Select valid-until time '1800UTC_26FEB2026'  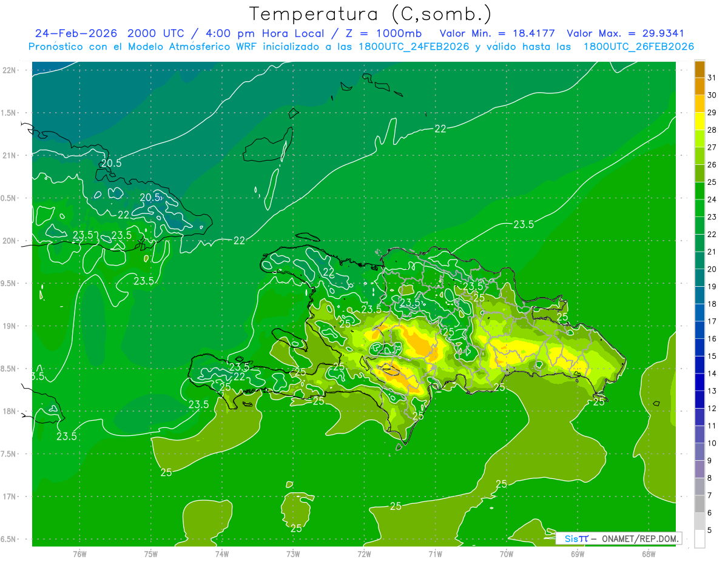tap(639, 47)
